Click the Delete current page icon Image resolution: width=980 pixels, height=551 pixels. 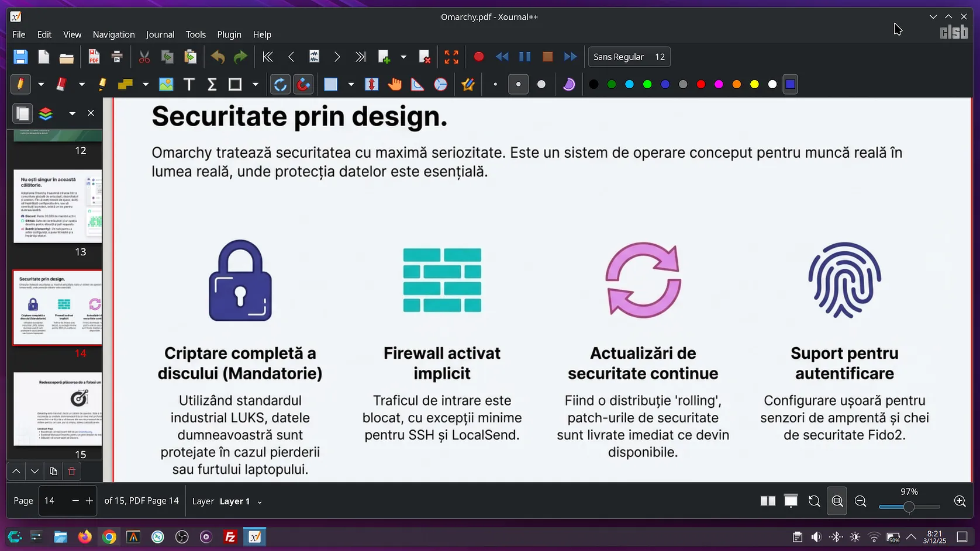point(425,57)
